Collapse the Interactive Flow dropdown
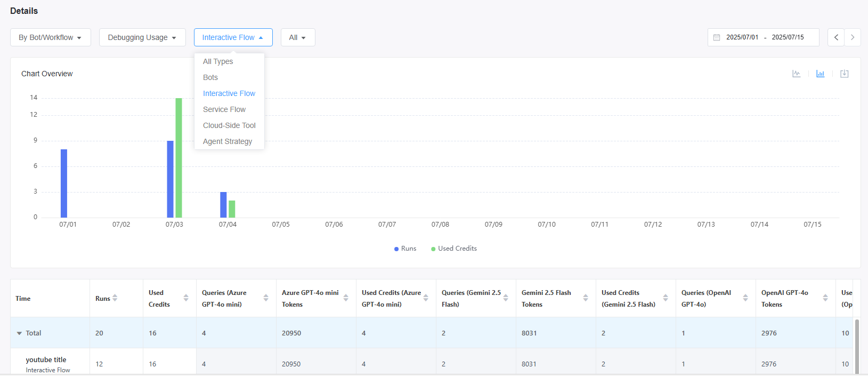The height and width of the screenshot is (376, 868). click(x=233, y=37)
